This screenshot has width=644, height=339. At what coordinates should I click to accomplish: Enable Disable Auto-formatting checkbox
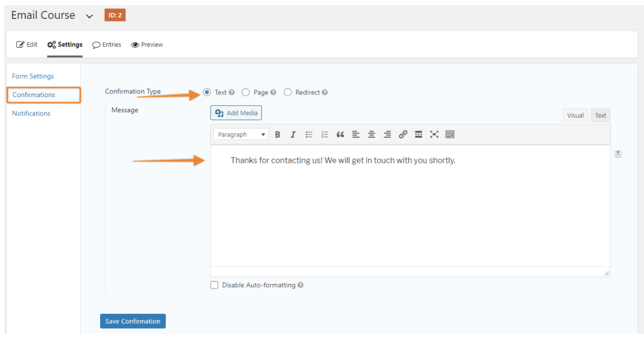215,285
